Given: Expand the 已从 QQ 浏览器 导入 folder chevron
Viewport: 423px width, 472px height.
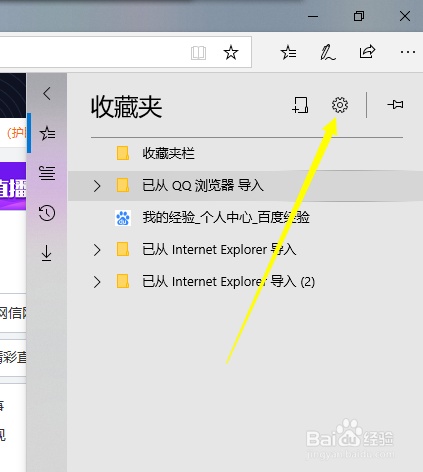Looking at the screenshot, I should coord(97,186).
